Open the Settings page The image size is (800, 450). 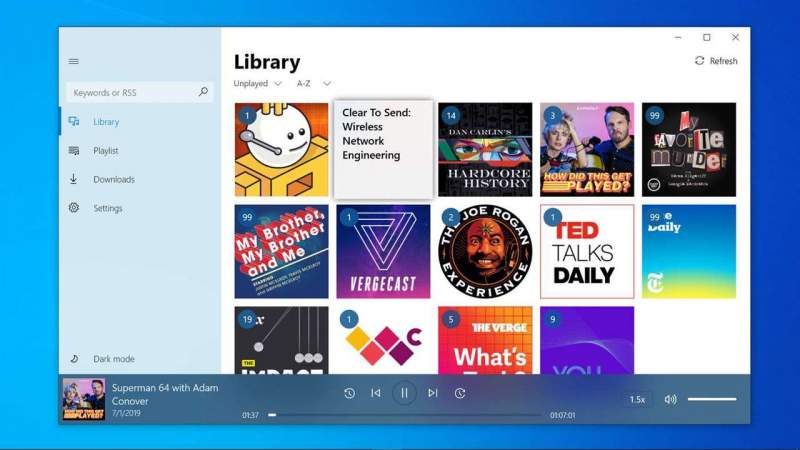coord(140,208)
